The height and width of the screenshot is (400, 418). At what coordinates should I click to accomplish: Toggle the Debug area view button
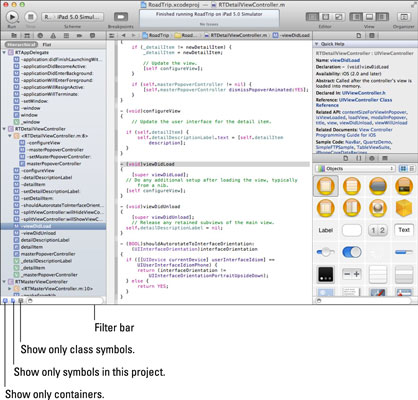[369, 17]
